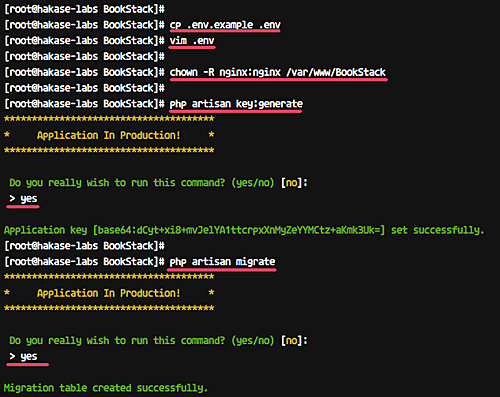Click the first 'Application In Production!' banner
The height and width of the screenshot is (397, 500).
pyautogui.click(x=109, y=135)
